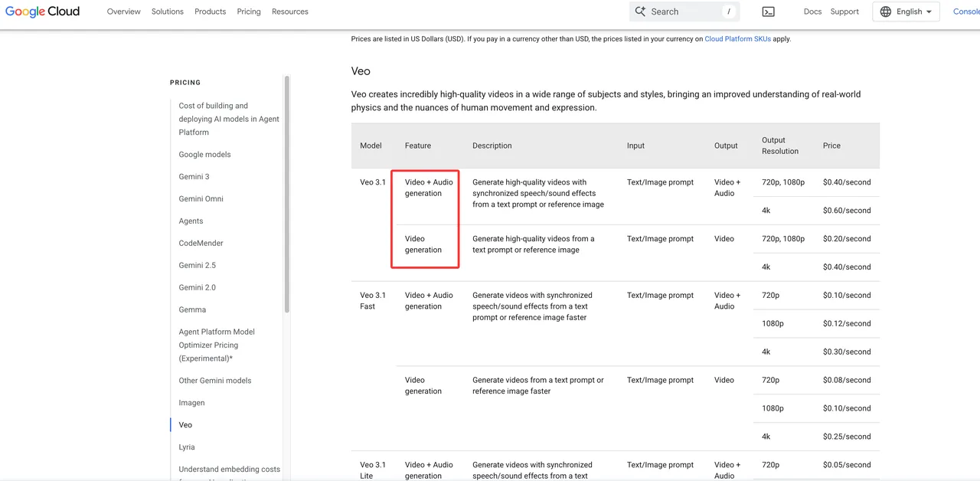Select Gemma in sidebar

pos(192,309)
